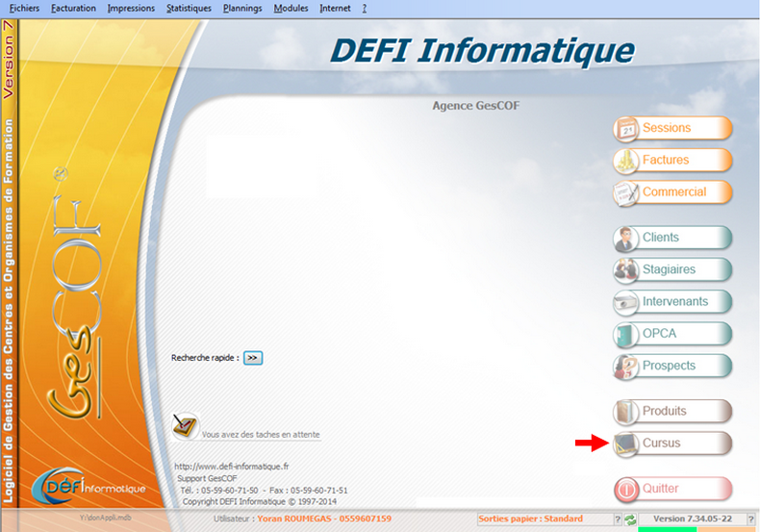The width and height of the screenshot is (760, 532).
Task: Click the green refresh icon in status bar
Action: point(630,519)
